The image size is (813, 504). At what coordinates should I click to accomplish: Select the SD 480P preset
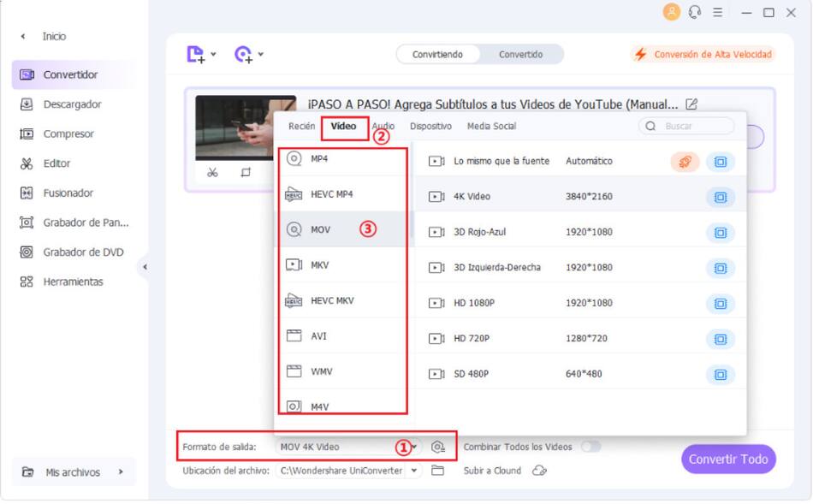(x=580, y=374)
